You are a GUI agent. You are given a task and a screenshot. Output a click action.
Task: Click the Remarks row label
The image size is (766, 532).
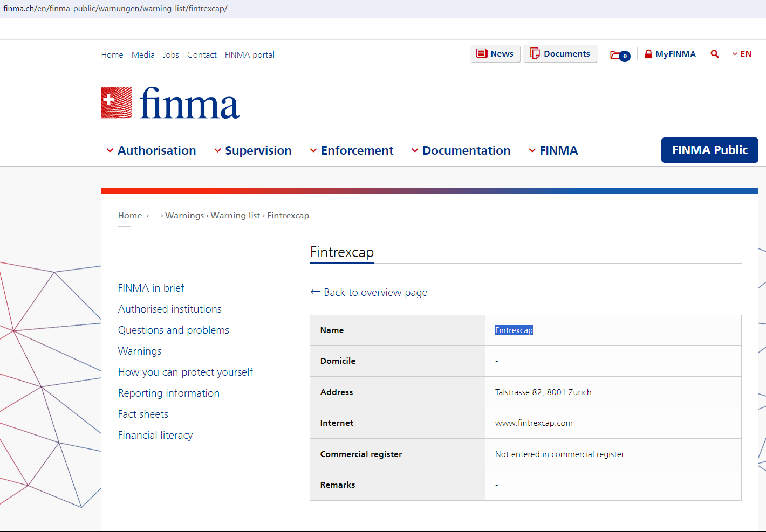coord(338,485)
